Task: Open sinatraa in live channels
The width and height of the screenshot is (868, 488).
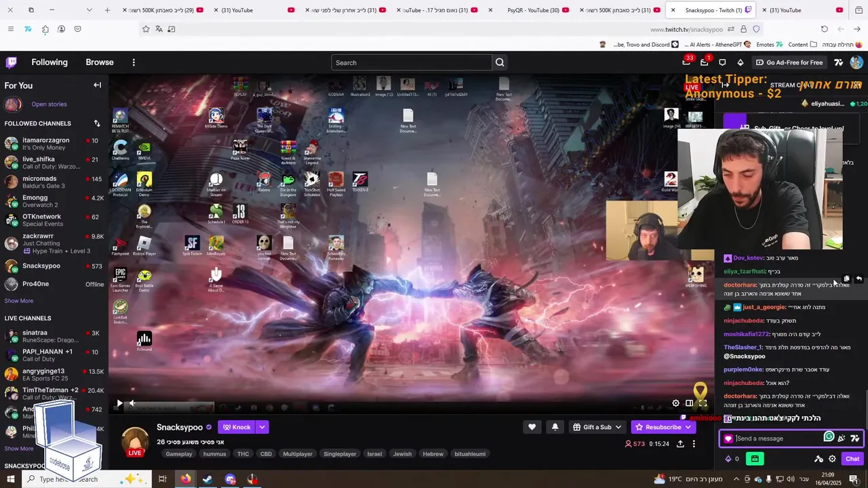Action: [x=54, y=336]
